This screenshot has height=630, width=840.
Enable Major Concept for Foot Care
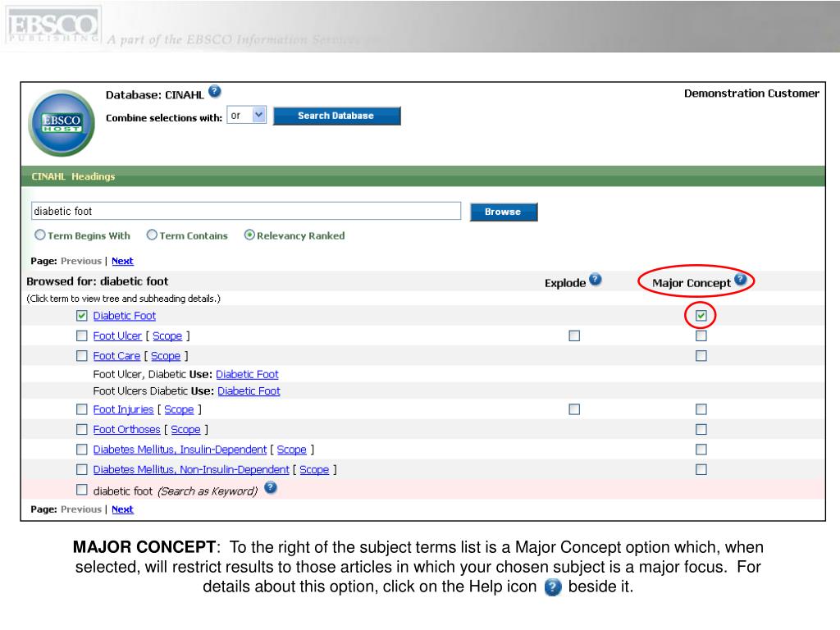[701, 356]
